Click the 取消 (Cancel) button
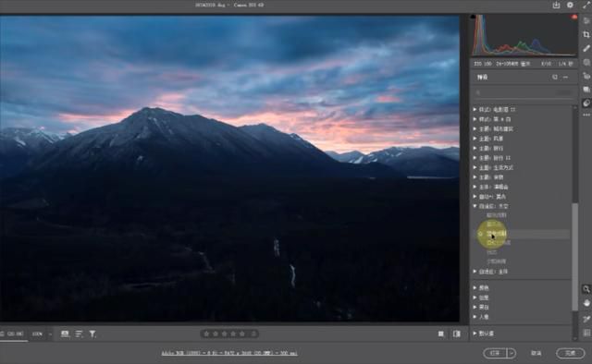Viewport: 592px width, 364px height. pos(536,353)
